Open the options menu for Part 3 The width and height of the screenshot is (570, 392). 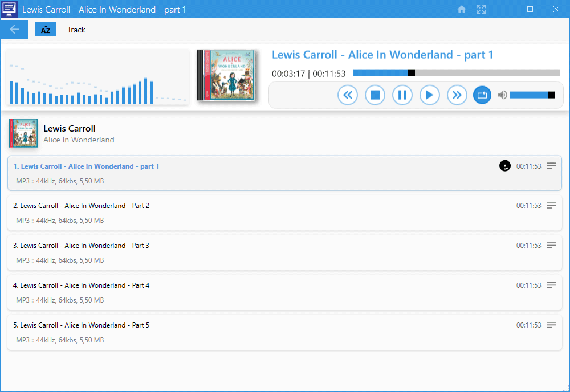551,245
